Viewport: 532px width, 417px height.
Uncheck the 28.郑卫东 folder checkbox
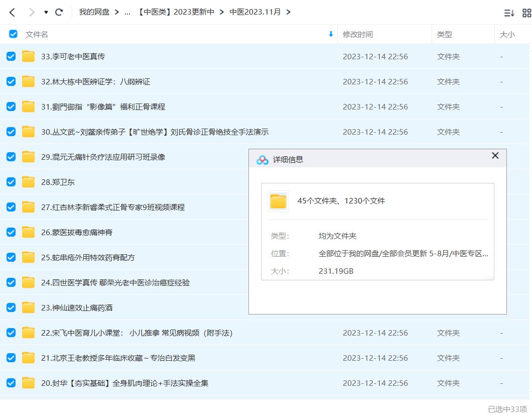pyautogui.click(x=11, y=182)
